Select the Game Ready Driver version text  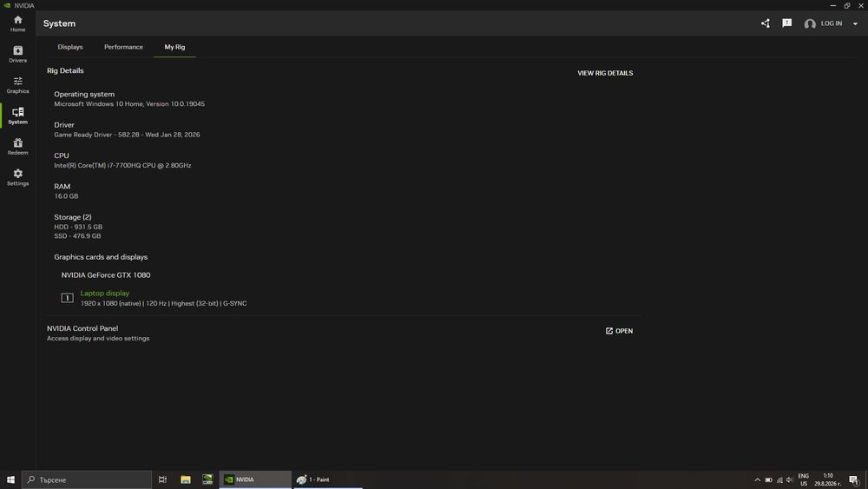[127, 135]
